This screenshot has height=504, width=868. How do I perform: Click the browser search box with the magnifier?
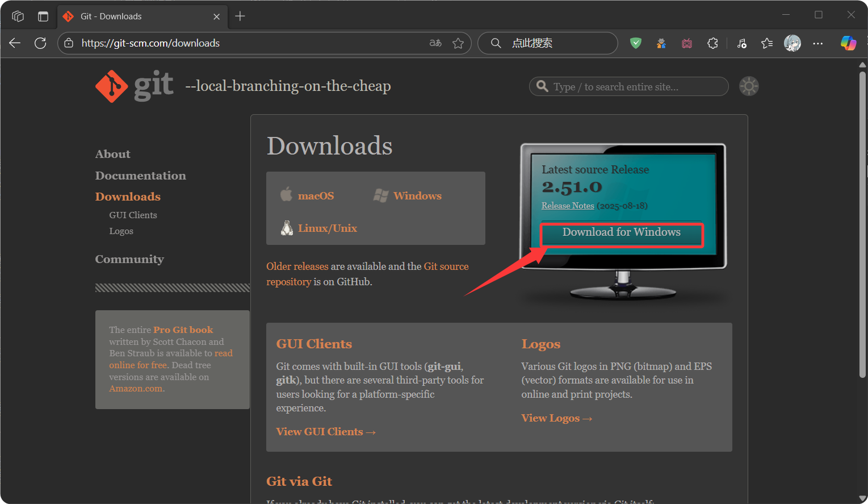548,43
